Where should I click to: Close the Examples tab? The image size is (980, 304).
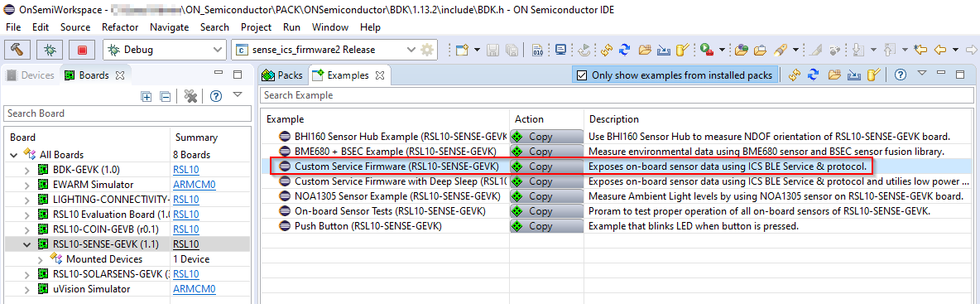[379, 75]
